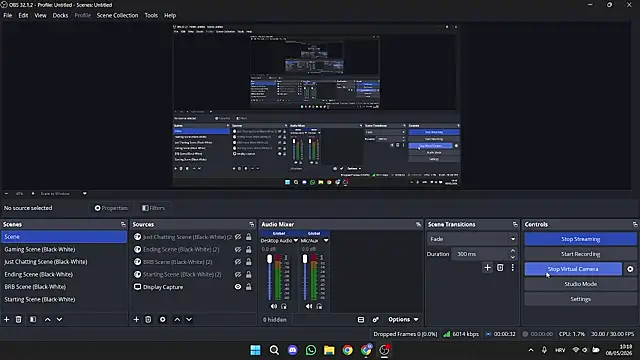Adjust the Mic/Aux volume fader
The image size is (640, 360).
(305, 259)
